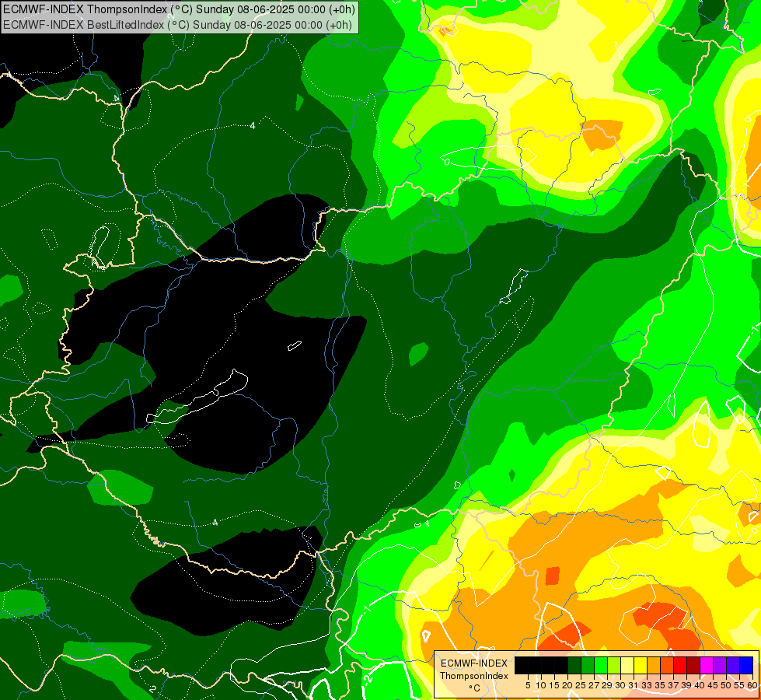Click the legend label ECMWF-INDEX
Screen dimensions: 761x700
[473, 663]
